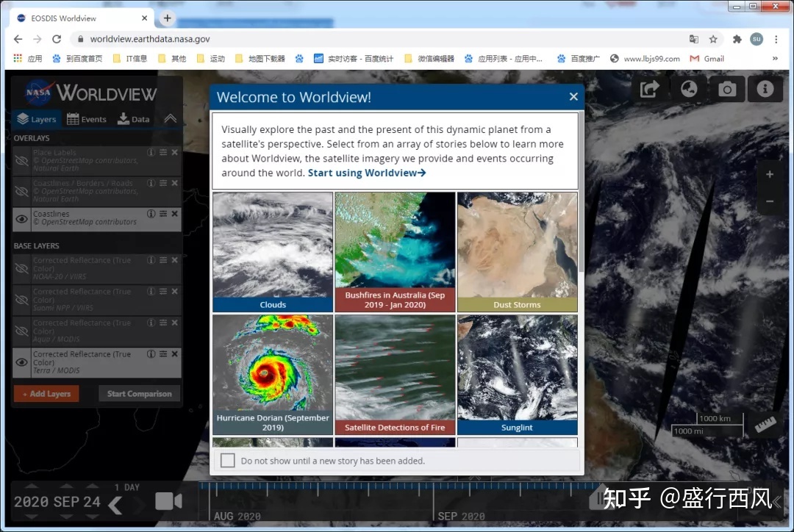Open options for Place Labels layer
The image size is (794, 532).
163,152
